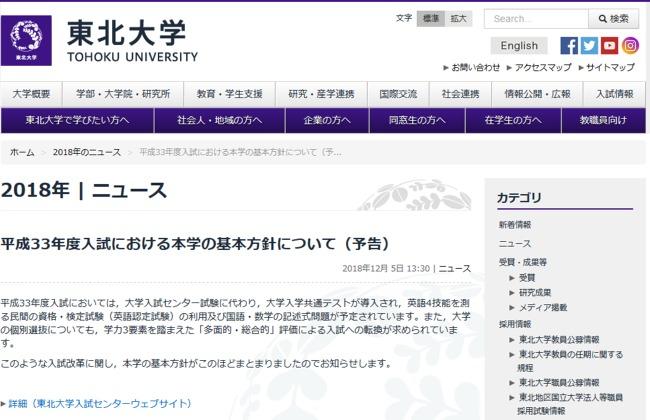Open 東北大学教員の任期に関する規程 link
The image size is (650, 420).
570,361
